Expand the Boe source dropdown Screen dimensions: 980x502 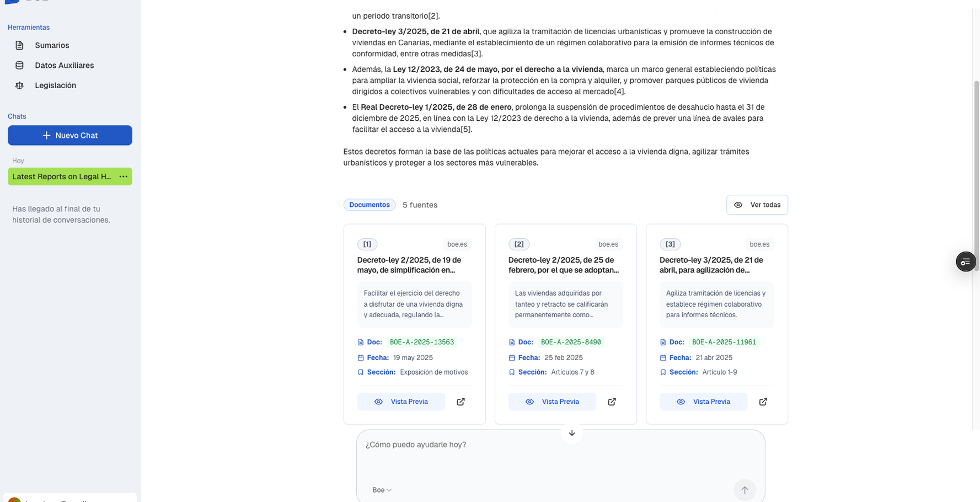point(382,490)
